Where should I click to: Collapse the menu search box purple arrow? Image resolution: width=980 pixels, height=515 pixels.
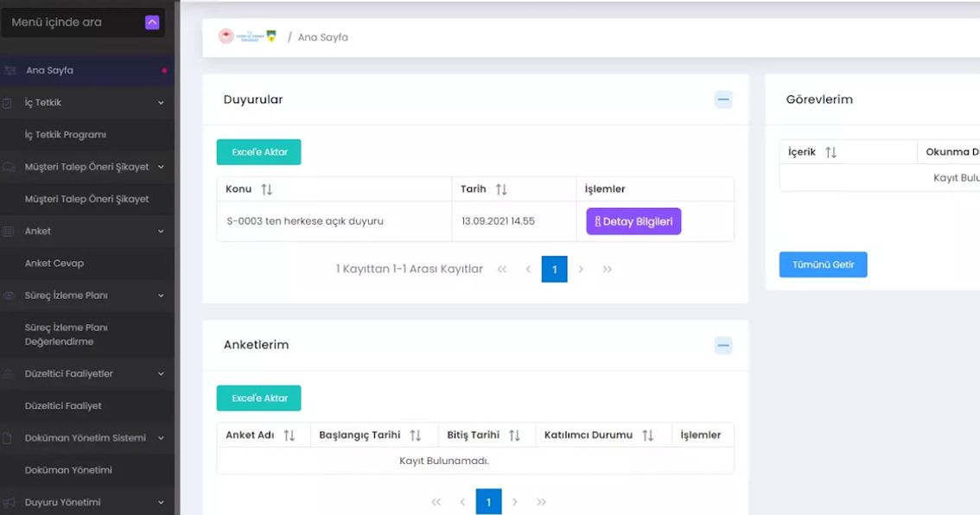tap(152, 22)
